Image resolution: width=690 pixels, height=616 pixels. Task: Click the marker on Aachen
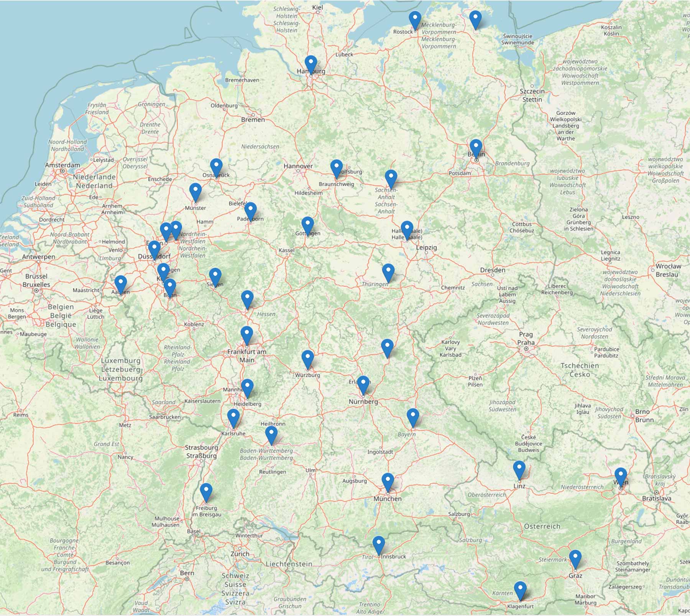click(x=121, y=284)
